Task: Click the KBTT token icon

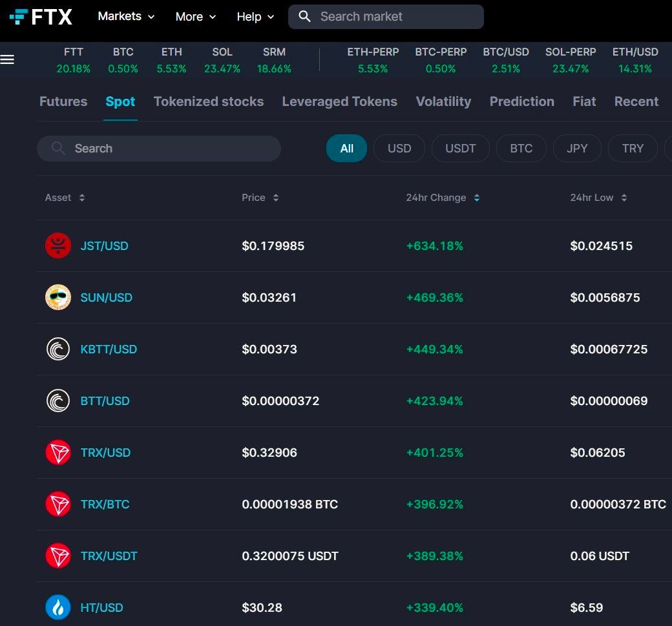Action: pyautogui.click(x=58, y=350)
